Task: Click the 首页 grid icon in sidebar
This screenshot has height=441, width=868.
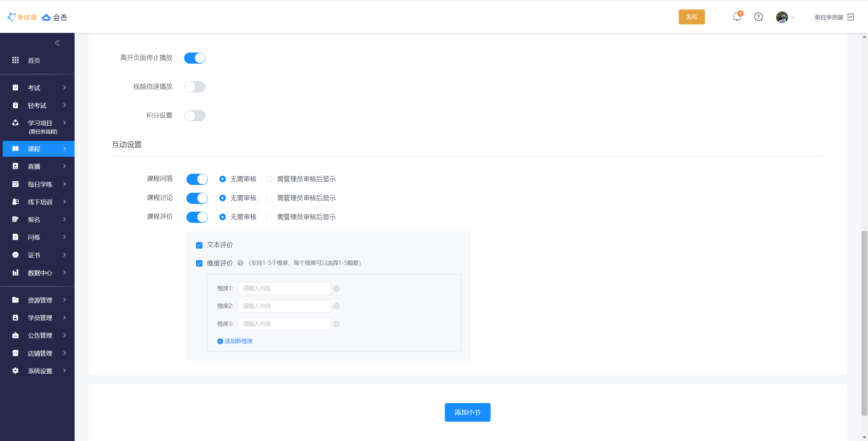Action: [16, 60]
